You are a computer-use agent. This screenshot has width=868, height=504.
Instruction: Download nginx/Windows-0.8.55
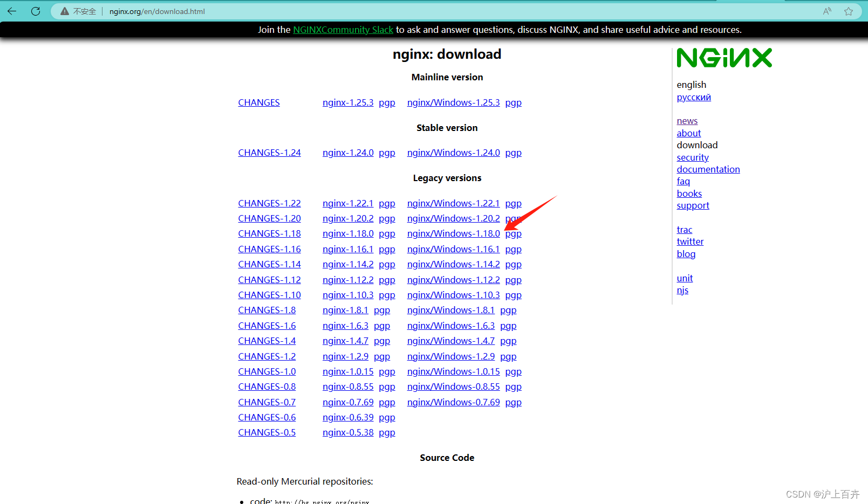(453, 386)
